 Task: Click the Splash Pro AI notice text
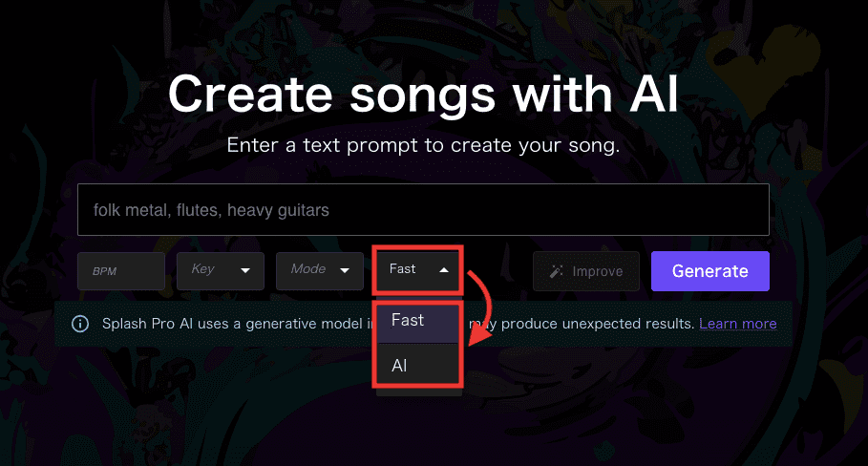point(398,324)
